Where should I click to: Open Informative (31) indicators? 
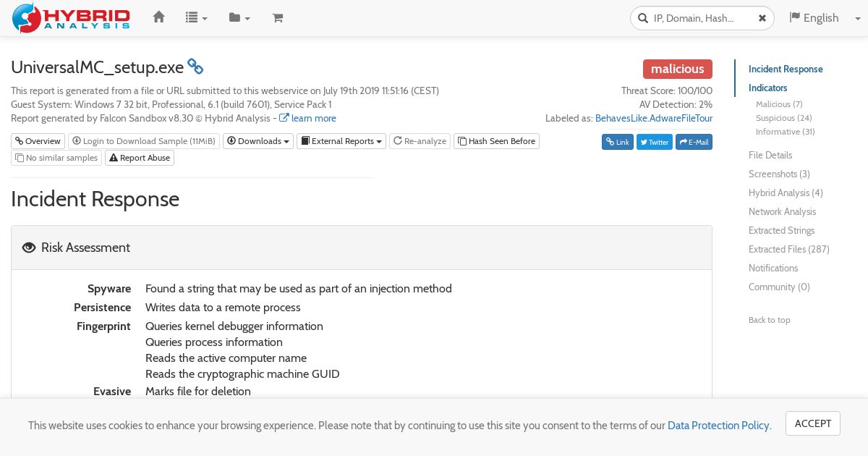pyautogui.click(x=785, y=132)
